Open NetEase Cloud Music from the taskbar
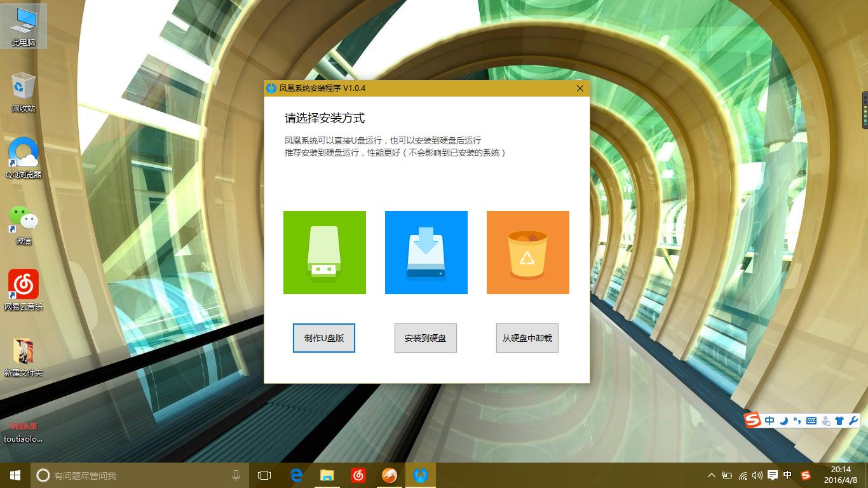Image resolution: width=868 pixels, height=488 pixels. (358, 475)
